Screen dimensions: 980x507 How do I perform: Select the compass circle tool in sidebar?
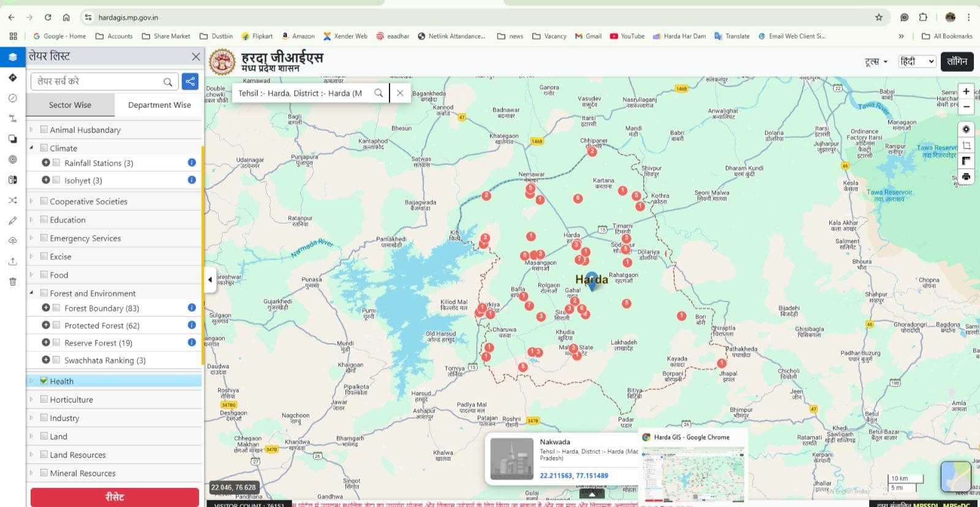click(12, 98)
